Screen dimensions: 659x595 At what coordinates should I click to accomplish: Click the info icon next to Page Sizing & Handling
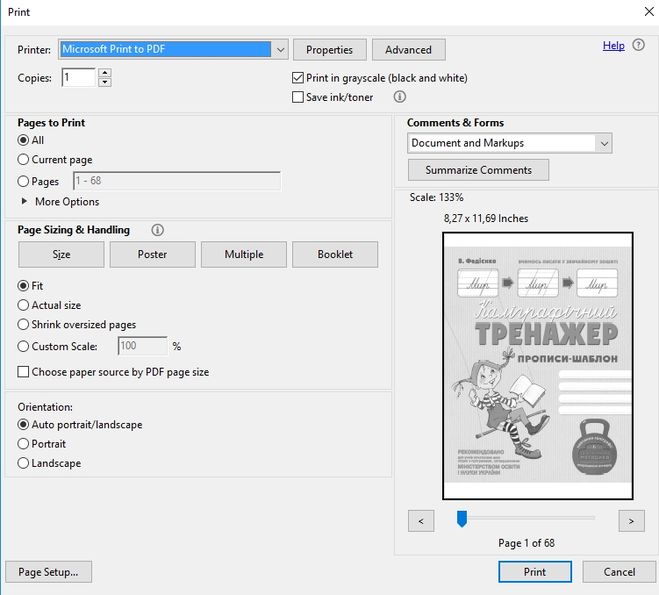point(157,230)
